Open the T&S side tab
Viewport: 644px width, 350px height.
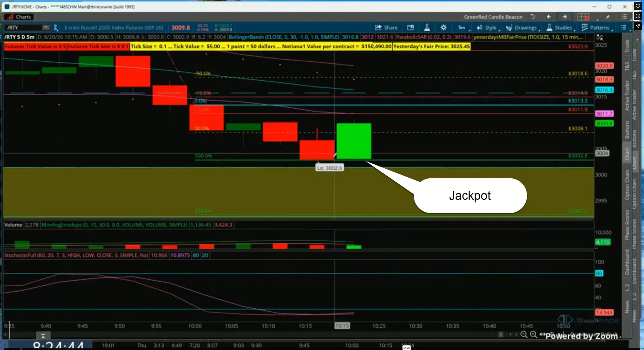coord(627,66)
